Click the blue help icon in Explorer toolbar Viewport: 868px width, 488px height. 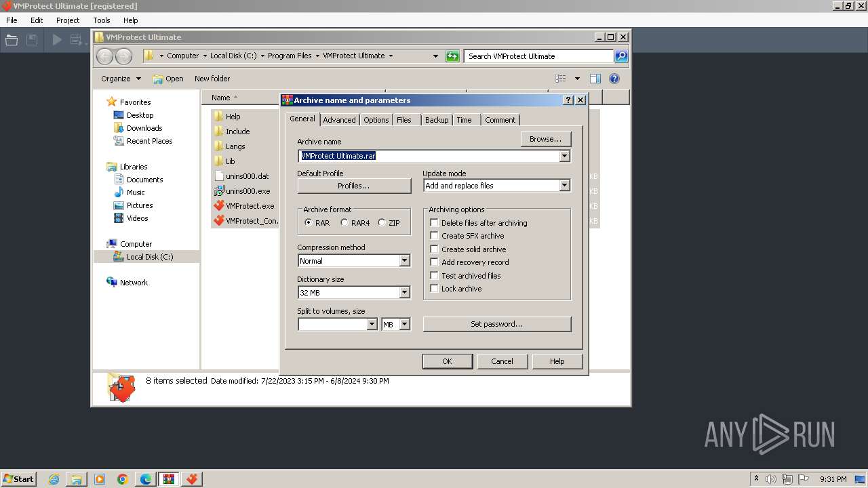tap(614, 79)
